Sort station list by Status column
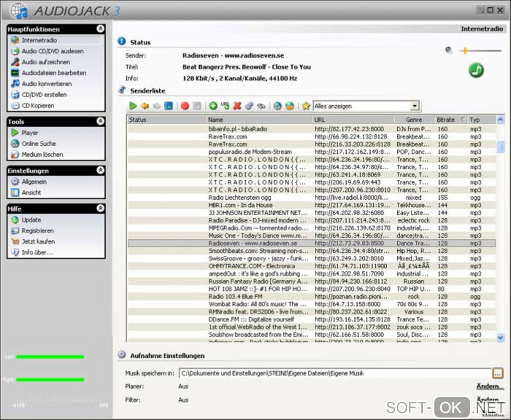The image size is (511, 420). click(166, 120)
